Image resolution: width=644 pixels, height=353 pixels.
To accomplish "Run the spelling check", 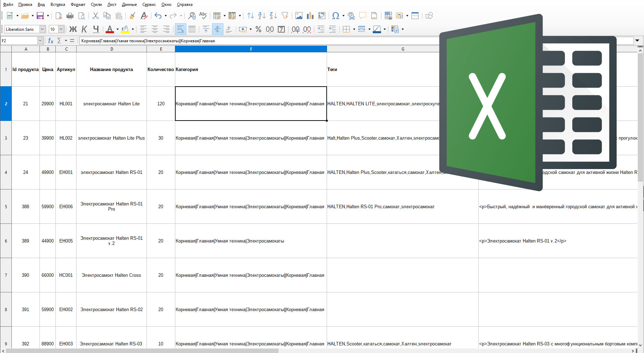I will tap(203, 16).
